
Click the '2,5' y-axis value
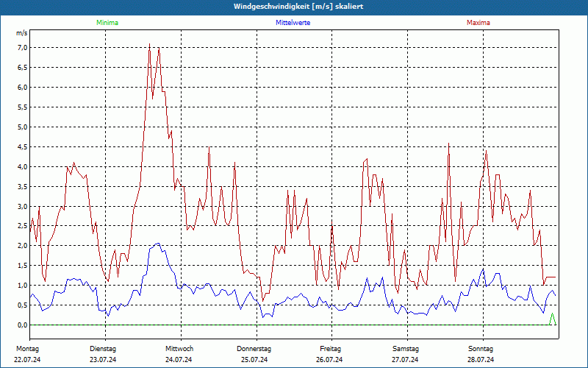click(x=23, y=226)
